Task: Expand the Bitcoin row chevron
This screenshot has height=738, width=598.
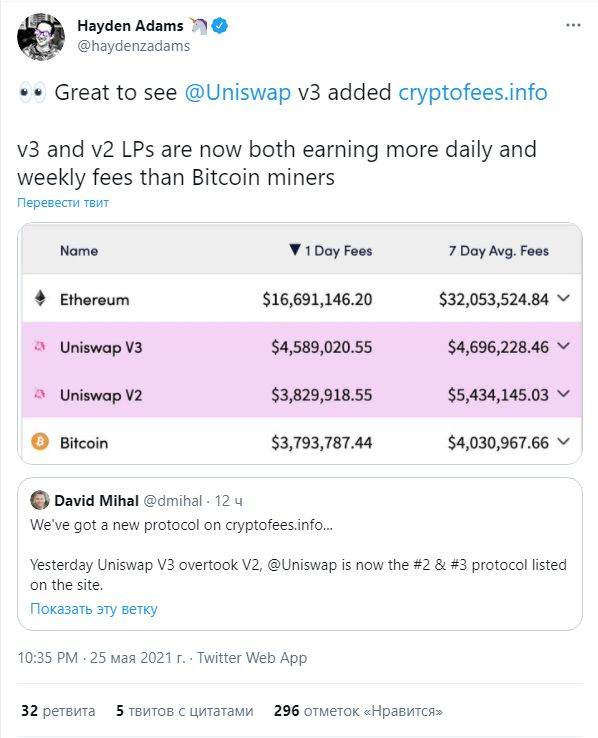Action: coord(563,441)
